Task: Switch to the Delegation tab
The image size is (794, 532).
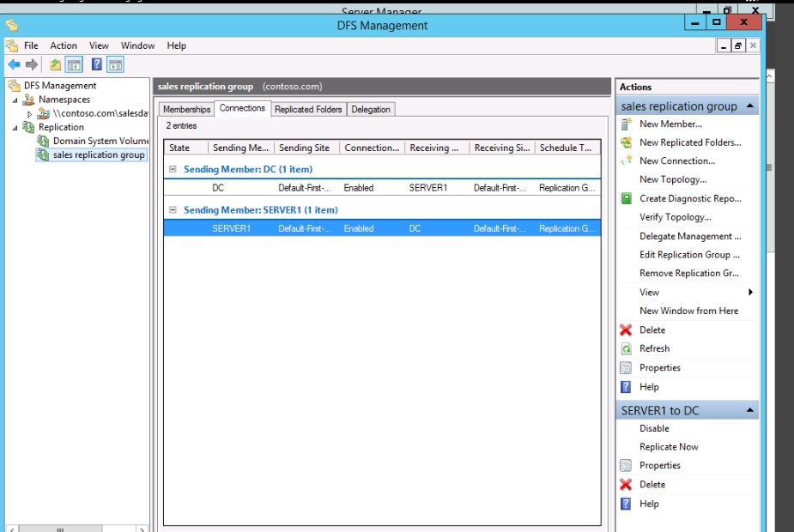Action: (x=371, y=109)
